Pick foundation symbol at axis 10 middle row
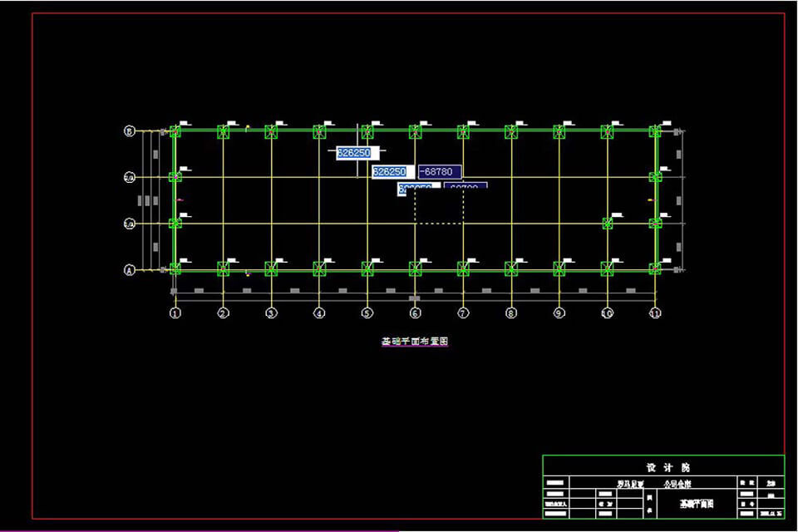This screenshot has width=798, height=532. (607, 223)
